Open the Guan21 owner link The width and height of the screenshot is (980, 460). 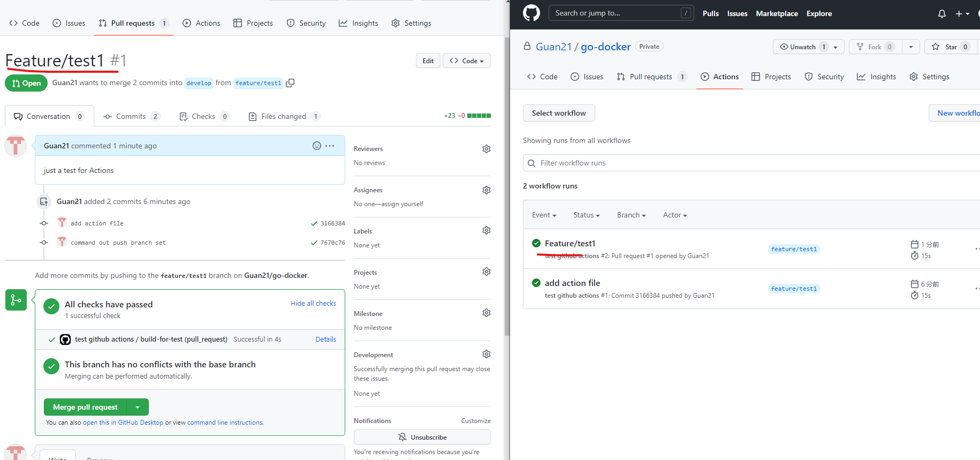tap(553, 47)
